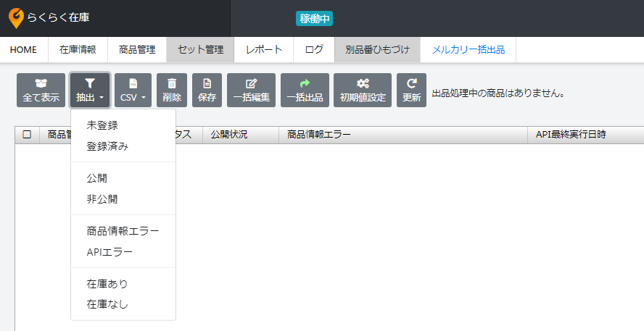This screenshot has width=644, height=331.
Task: Open the メルカリ一括出品 tab
Action: (468, 50)
